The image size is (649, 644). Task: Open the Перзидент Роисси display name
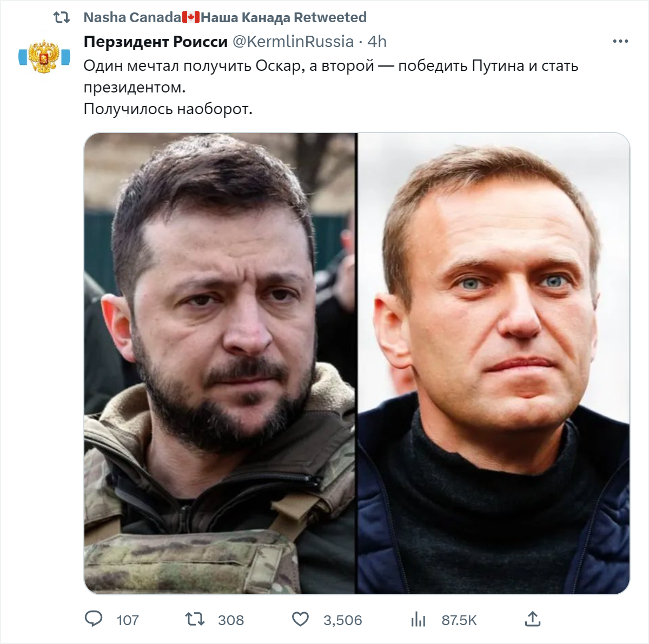pos(156,42)
